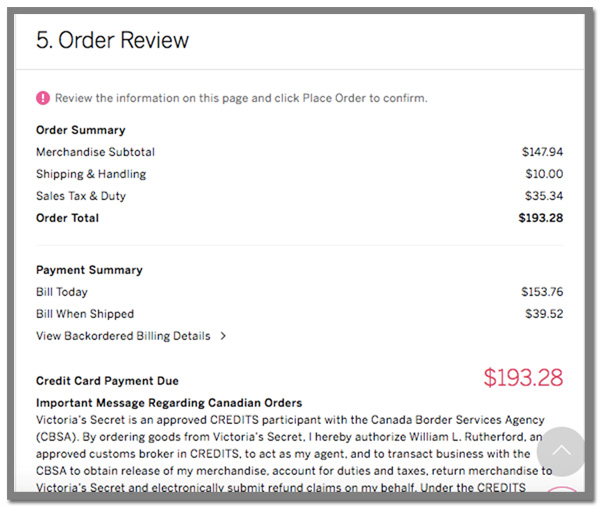
Task: Open View Backordered Billing Details link
Action: pos(123,336)
